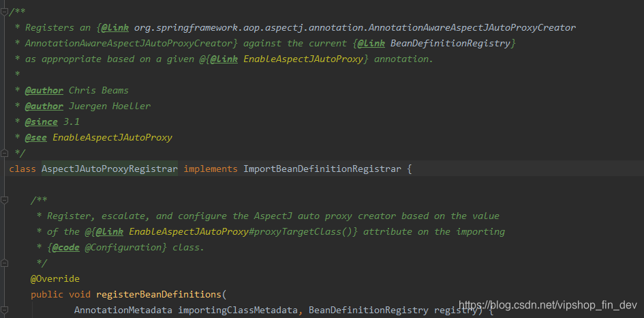Follow EnableAspectJAutoProxy link in 'as appropriate' line
Screen dimensions: 644x318
[303, 59]
